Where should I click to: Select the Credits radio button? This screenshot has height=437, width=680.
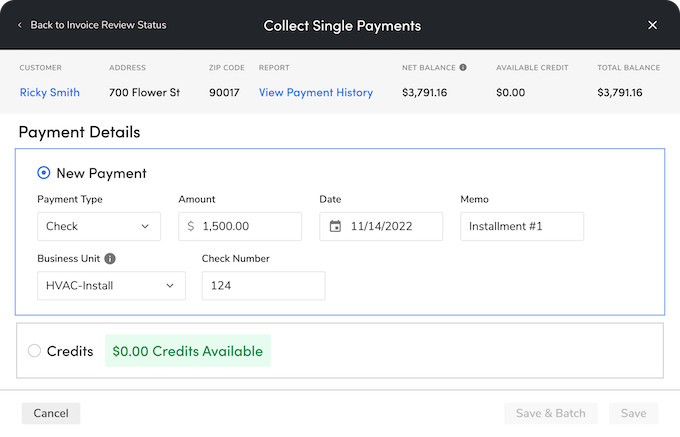[35, 351]
